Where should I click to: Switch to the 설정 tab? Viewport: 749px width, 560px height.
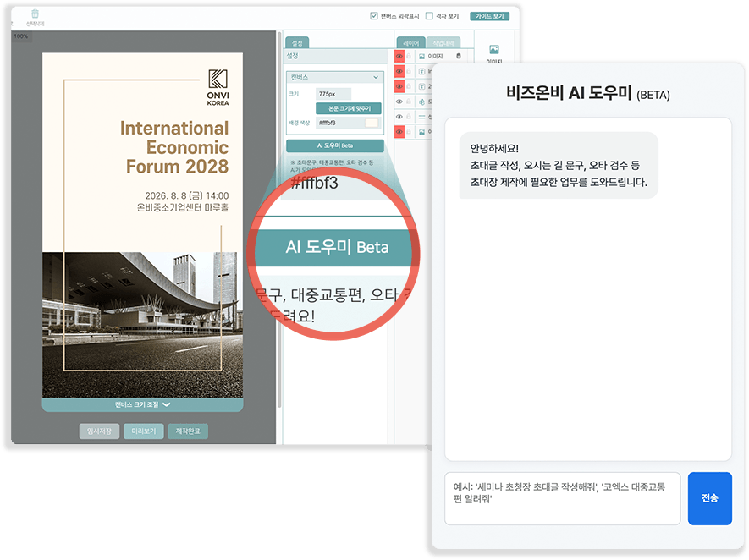point(297,43)
